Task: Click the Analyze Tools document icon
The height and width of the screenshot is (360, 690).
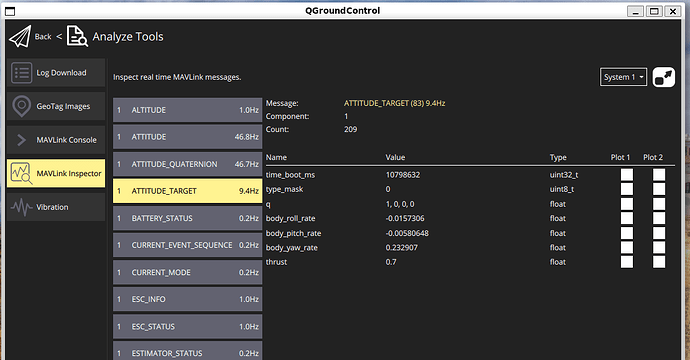Action: pyautogui.click(x=77, y=36)
